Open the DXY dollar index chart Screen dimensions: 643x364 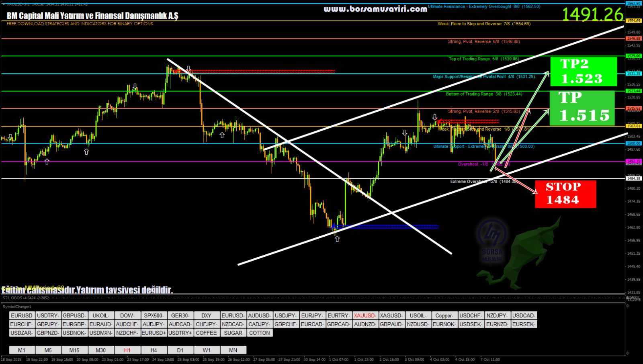click(x=206, y=315)
